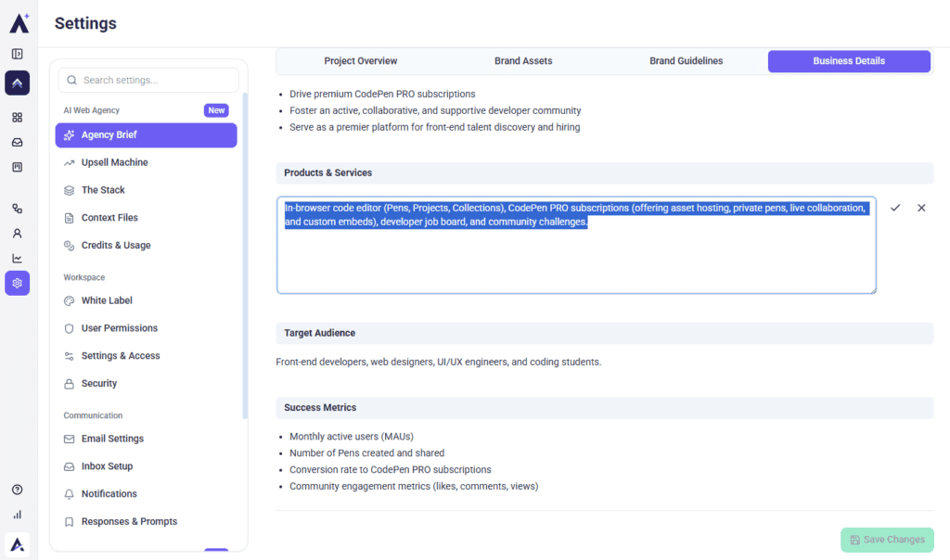
Task: Select the Business Details tab
Action: (849, 61)
